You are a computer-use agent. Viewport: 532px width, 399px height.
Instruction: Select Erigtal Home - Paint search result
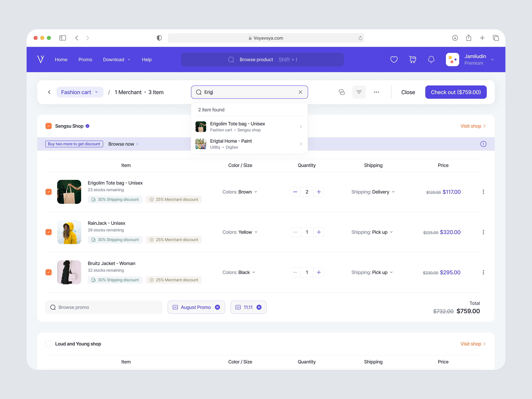pos(249,144)
